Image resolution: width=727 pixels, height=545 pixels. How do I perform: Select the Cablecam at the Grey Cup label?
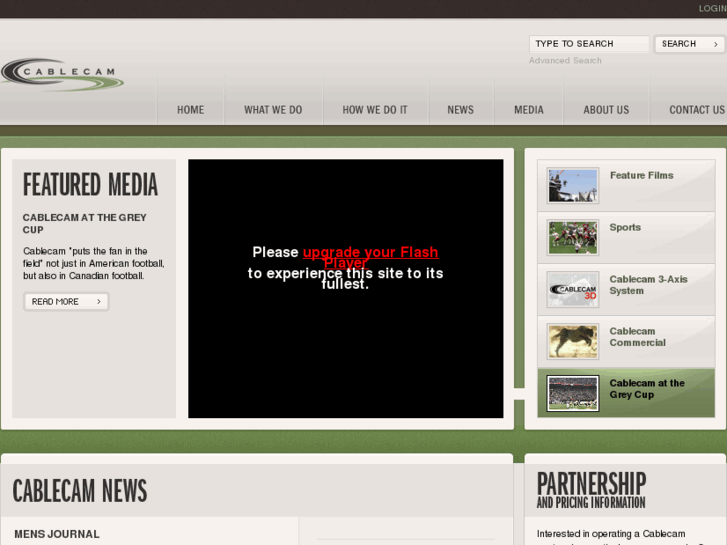pyautogui.click(x=647, y=389)
